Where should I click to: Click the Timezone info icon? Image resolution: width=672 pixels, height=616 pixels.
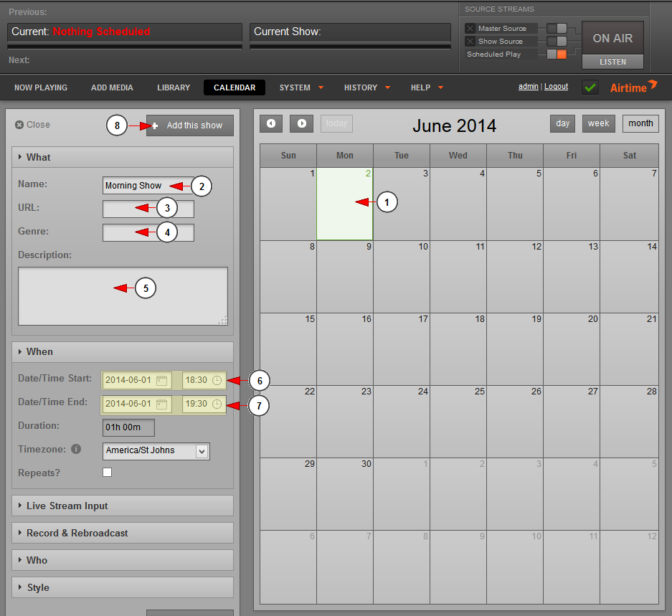click(76, 450)
